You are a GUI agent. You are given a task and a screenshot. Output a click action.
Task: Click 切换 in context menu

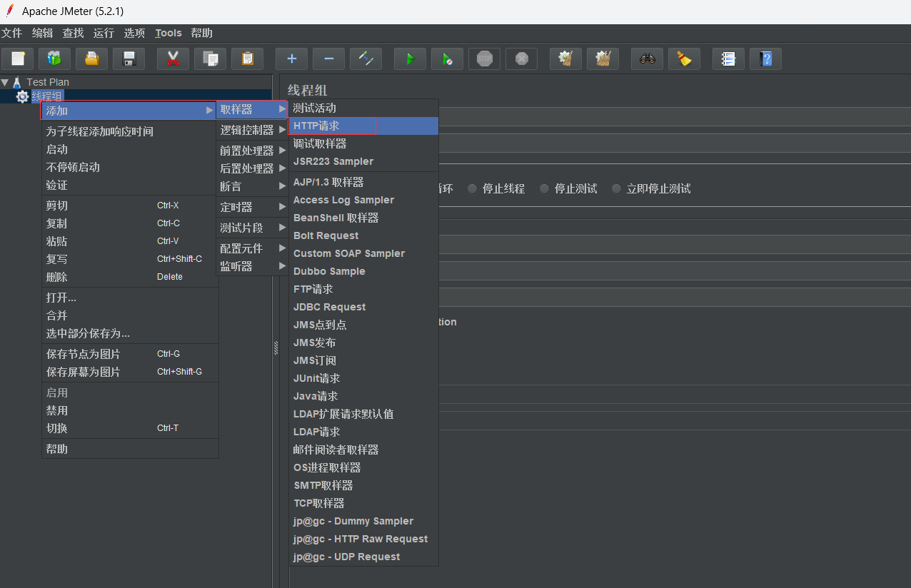point(129,428)
